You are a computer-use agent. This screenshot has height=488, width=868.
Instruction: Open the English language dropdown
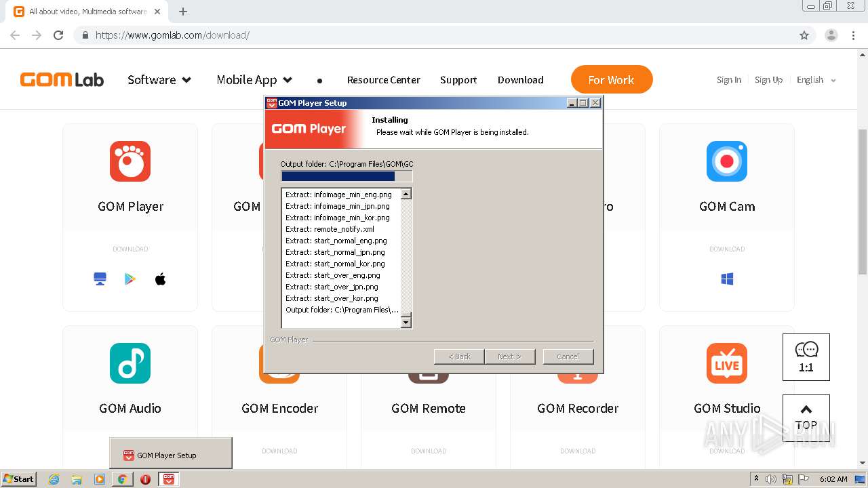(816, 80)
